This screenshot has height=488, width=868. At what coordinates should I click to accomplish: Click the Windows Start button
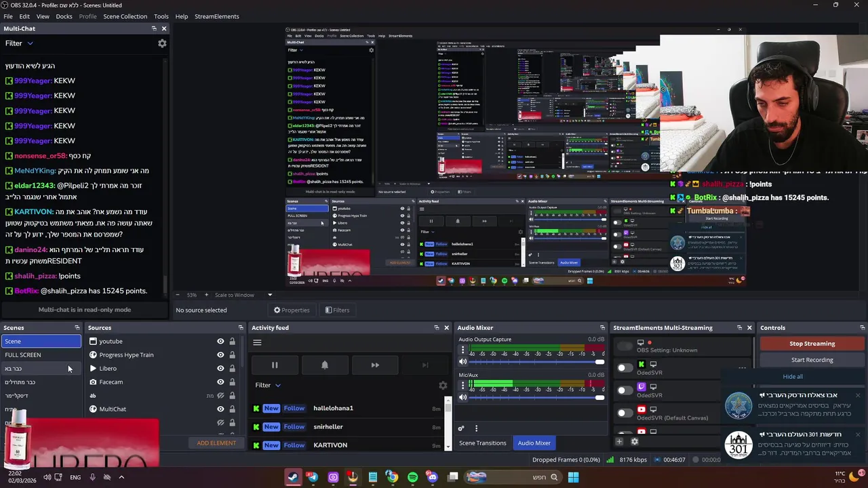tap(573, 477)
